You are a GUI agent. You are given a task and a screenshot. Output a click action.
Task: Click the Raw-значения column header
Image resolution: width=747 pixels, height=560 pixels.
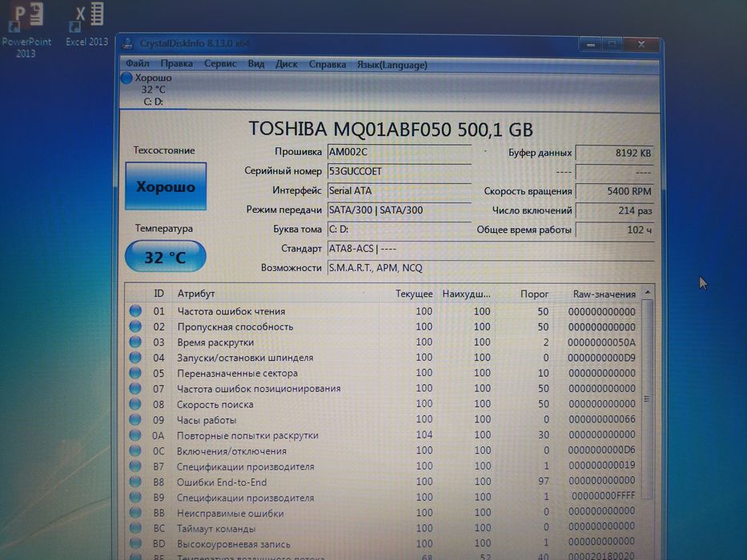[x=604, y=294]
